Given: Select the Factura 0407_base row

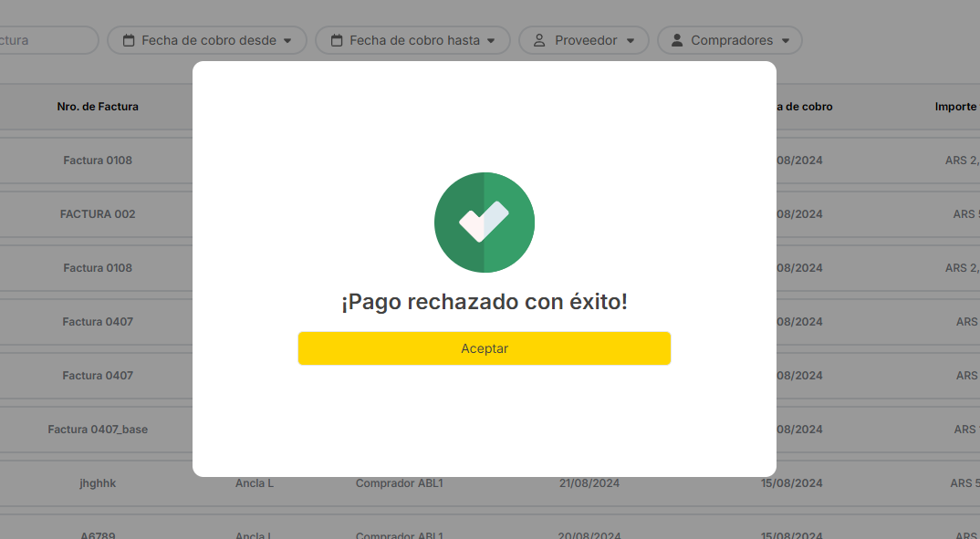Looking at the screenshot, I should coord(98,430).
